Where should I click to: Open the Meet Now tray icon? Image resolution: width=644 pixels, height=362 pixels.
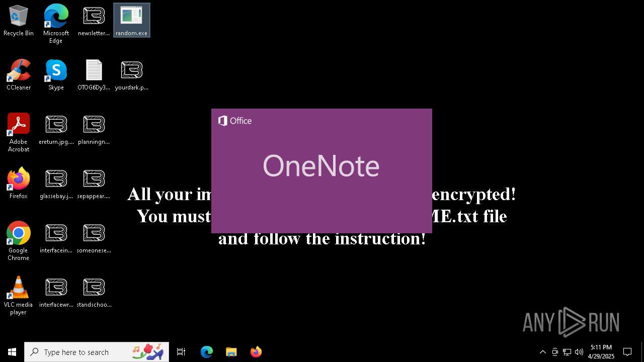pos(555,352)
